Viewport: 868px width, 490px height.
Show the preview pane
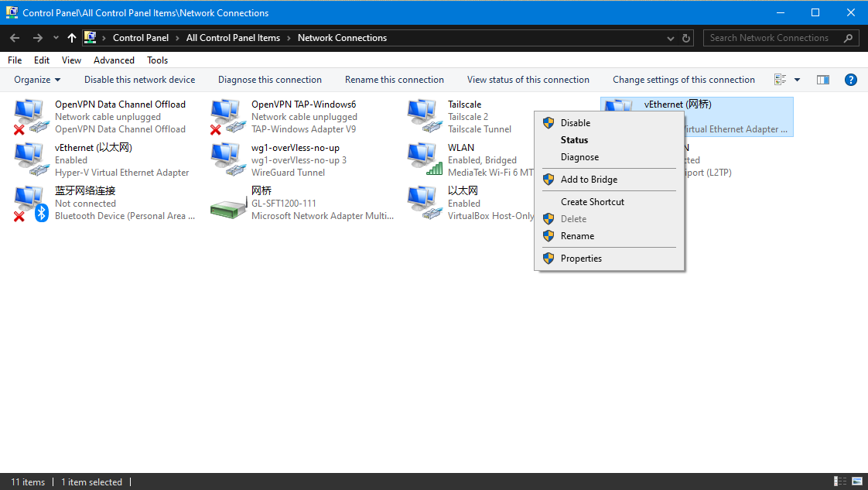click(x=823, y=80)
